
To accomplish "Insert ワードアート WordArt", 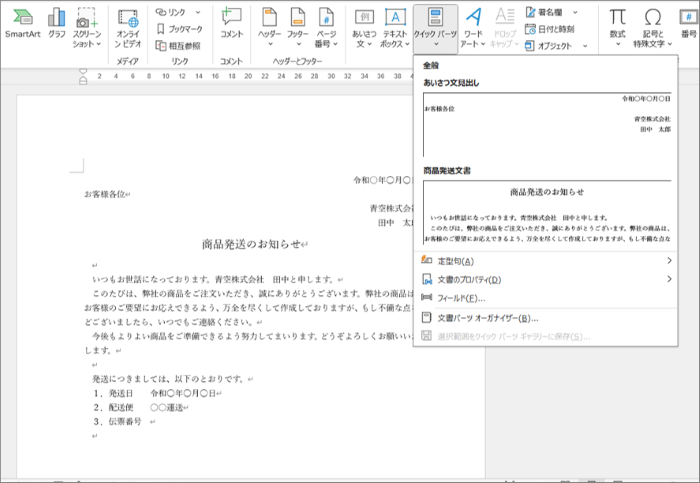I will coord(473,28).
